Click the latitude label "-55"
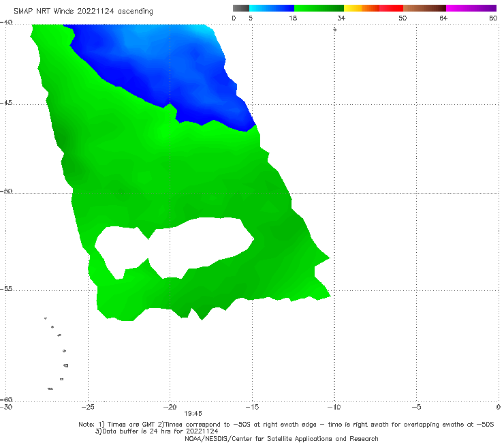The width and height of the screenshot is (504, 443). [x=6, y=289]
